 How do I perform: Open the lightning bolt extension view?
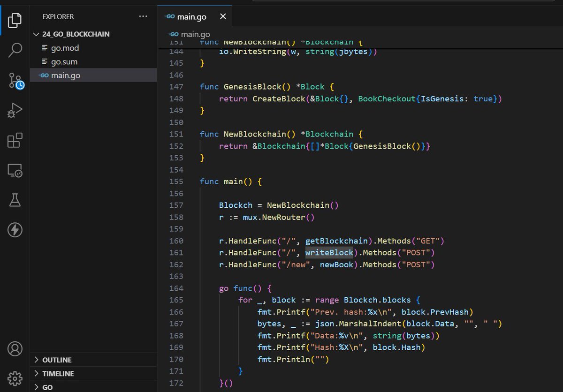click(15, 230)
